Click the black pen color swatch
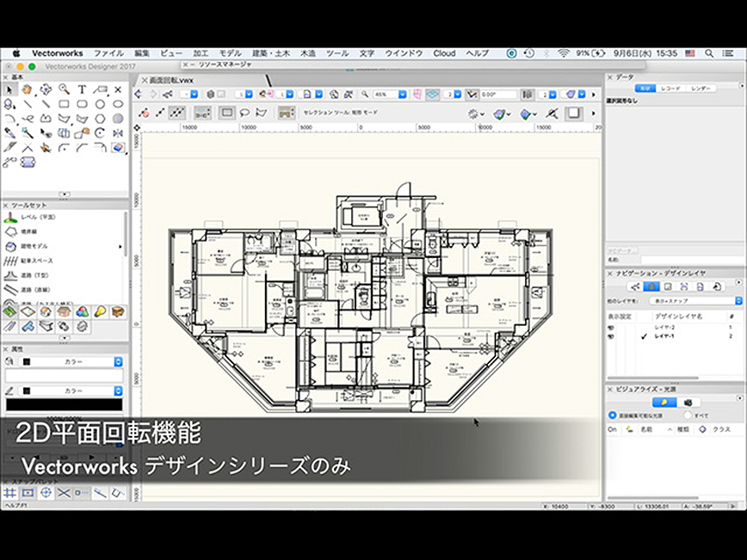This screenshot has width=747, height=560. click(x=64, y=405)
